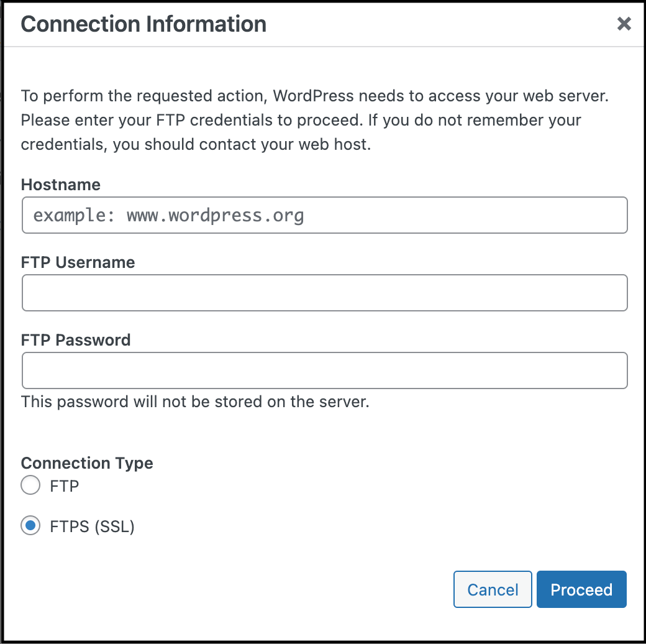Click the sentence about WordPress accessing server
The width and height of the screenshot is (646, 644).
[314, 97]
